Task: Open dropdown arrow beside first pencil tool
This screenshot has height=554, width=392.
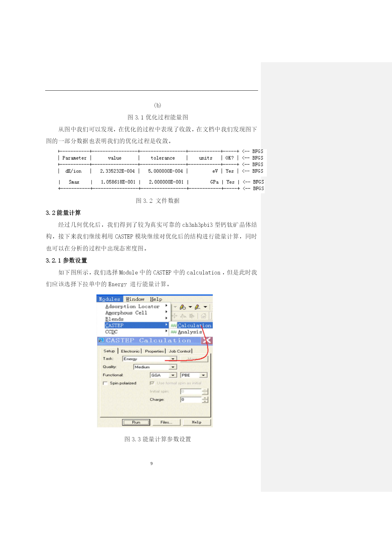Action: click(x=190, y=307)
